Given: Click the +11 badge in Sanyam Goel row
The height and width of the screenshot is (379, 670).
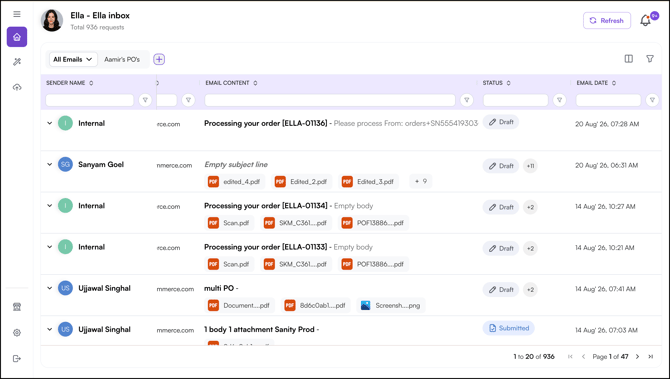Looking at the screenshot, I should (530, 166).
